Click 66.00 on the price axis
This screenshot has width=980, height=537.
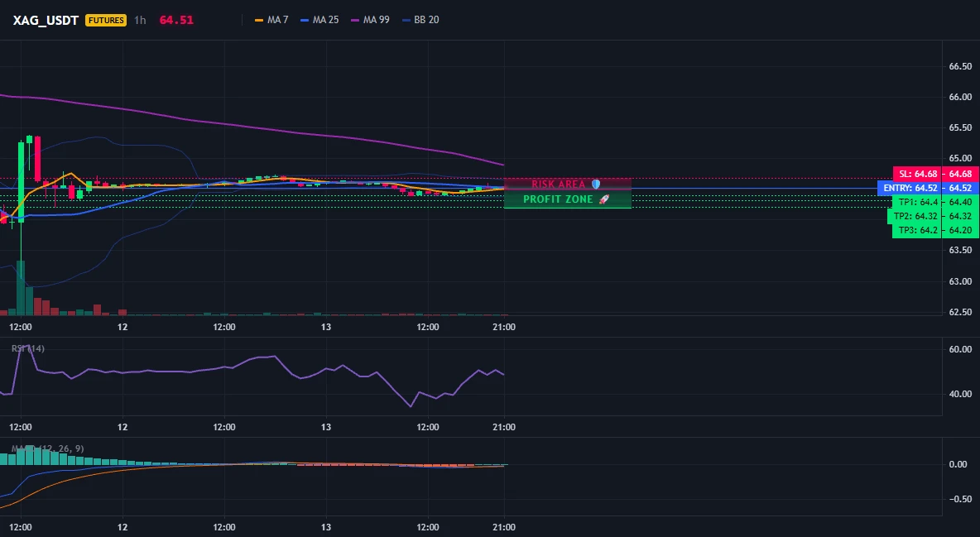pyautogui.click(x=960, y=97)
